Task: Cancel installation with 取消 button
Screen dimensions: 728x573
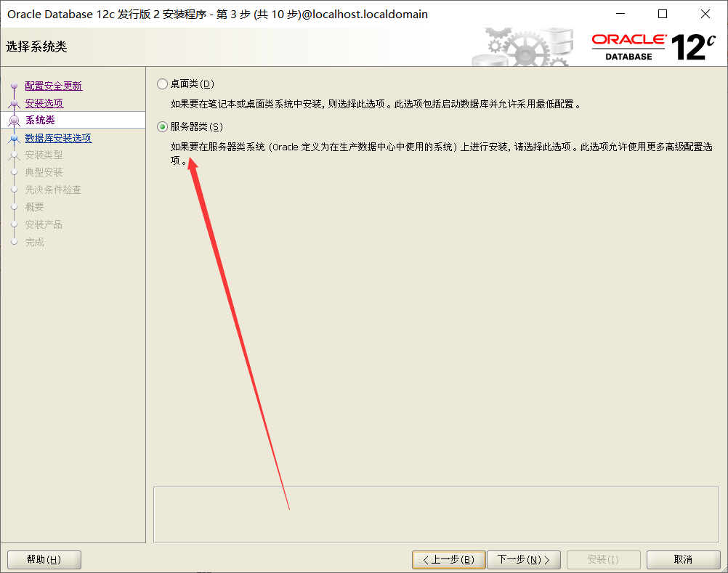Action: pos(683,559)
